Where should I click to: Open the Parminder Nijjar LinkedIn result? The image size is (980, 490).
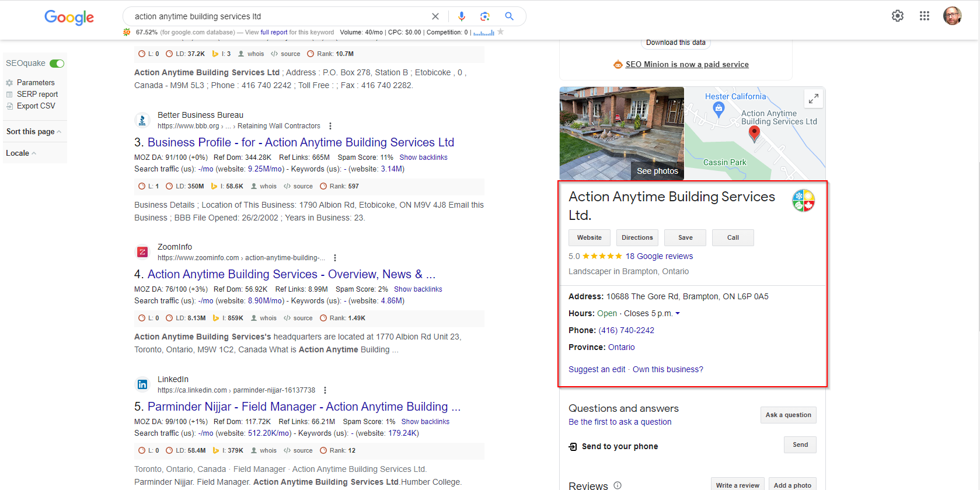304,407
